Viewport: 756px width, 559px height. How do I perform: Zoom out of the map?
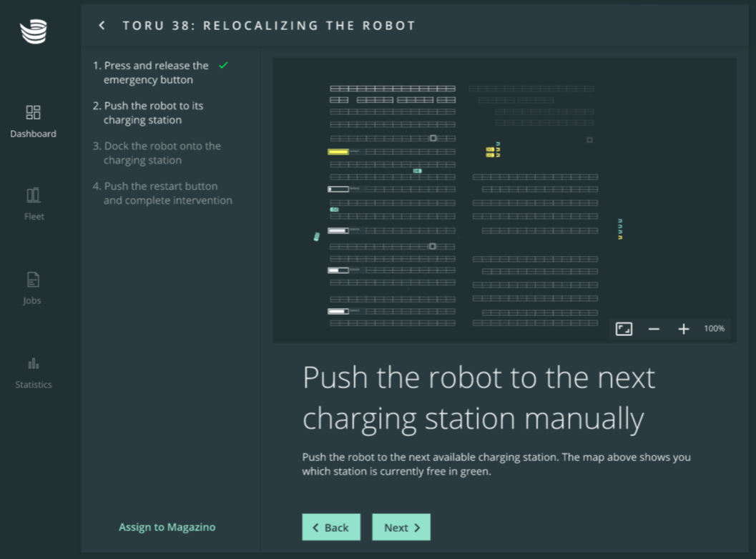point(654,329)
